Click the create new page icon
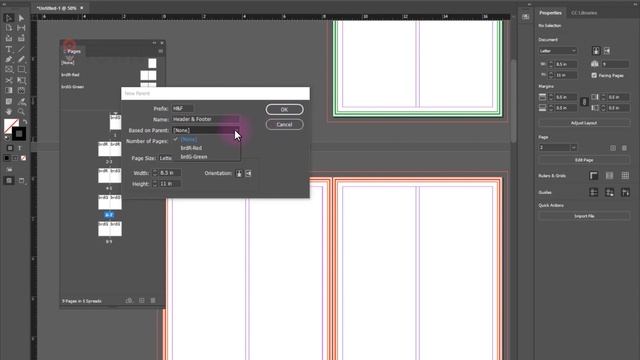This screenshot has height=360, width=640. point(142,301)
